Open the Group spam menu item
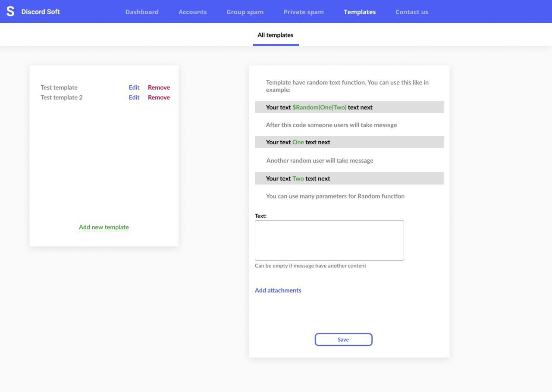The height and width of the screenshot is (392, 552). (x=245, y=12)
